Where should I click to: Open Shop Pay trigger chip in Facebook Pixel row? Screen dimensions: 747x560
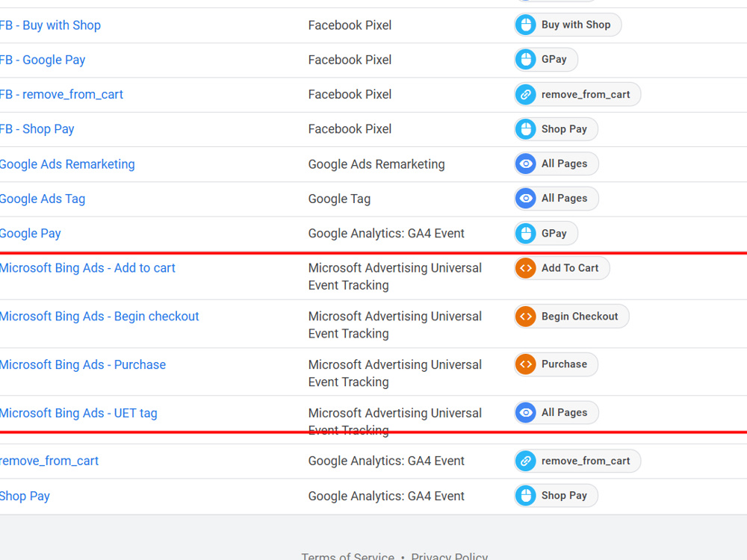click(556, 129)
